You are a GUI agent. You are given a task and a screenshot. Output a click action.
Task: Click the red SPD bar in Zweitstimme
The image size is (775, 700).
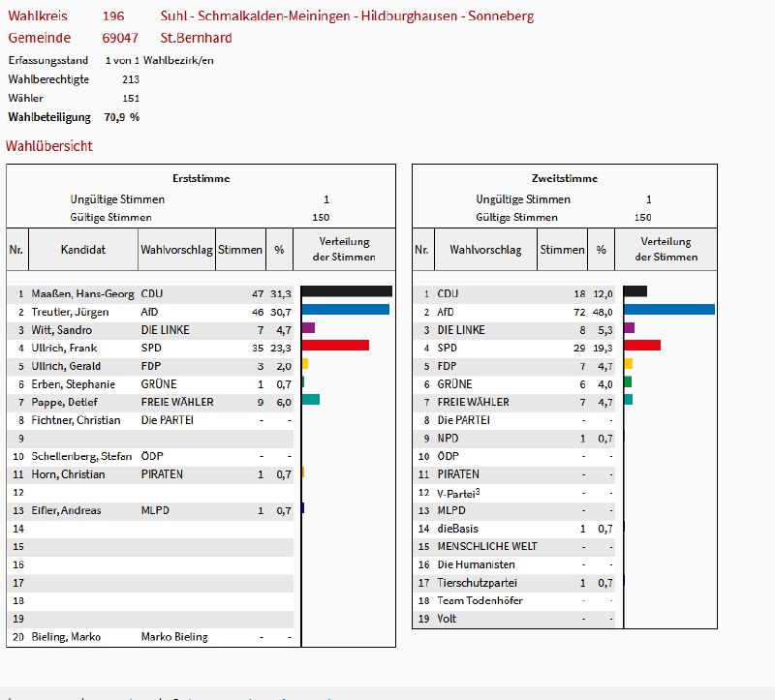pyautogui.click(x=642, y=345)
